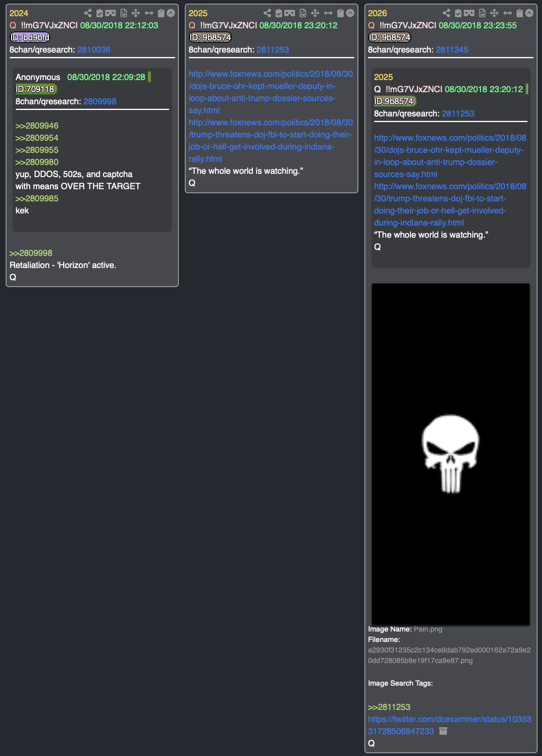The width and height of the screenshot is (542, 756).
Task: Click the Q tripcode !!mG7VJxZNCI on post 2024
Action: pyautogui.click(x=49, y=25)
